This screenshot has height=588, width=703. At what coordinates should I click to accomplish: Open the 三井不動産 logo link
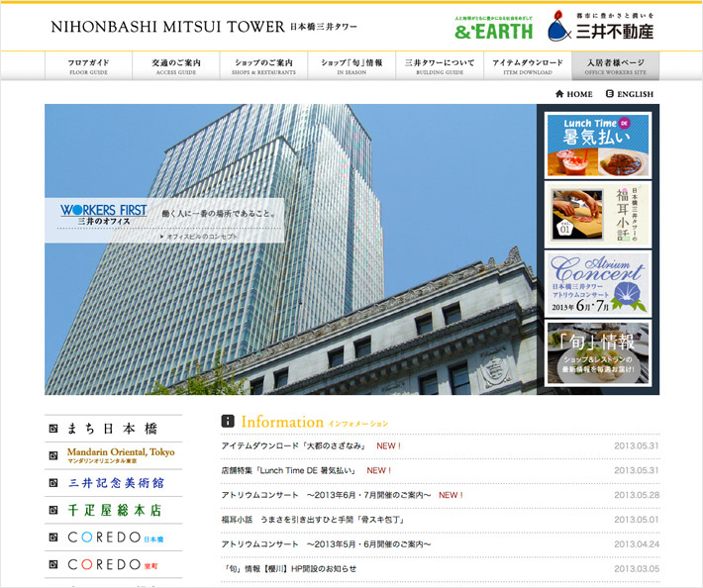601,27
